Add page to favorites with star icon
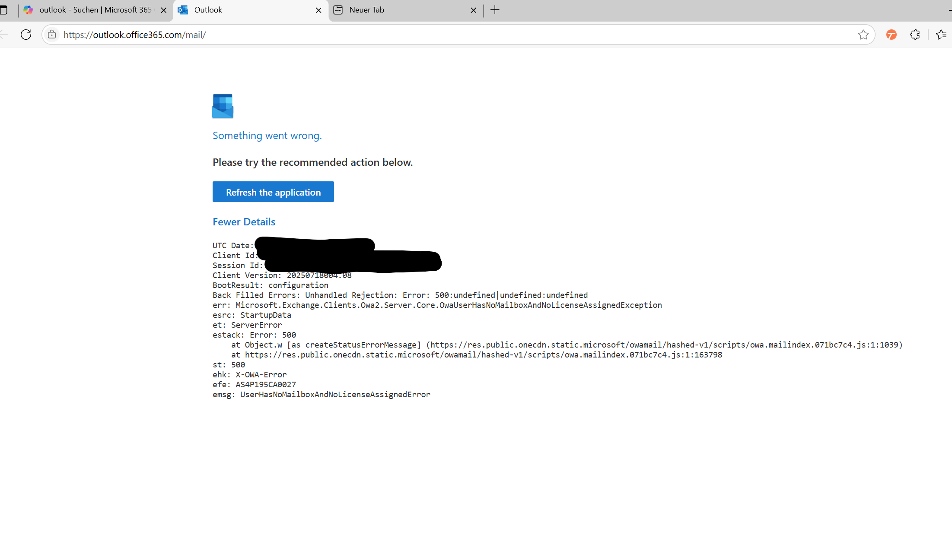 [x=863, y=35]
